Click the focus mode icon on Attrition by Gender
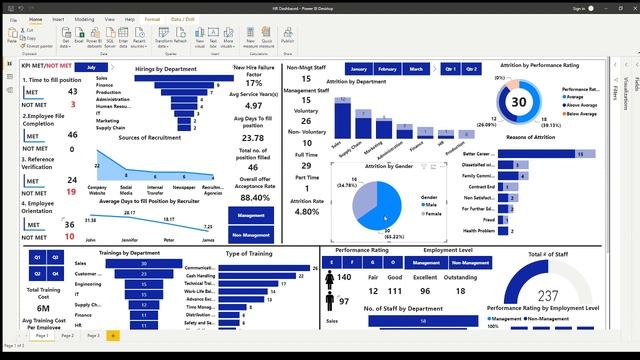Viewport: 640px width, 360px height. [x=433, y=166]
